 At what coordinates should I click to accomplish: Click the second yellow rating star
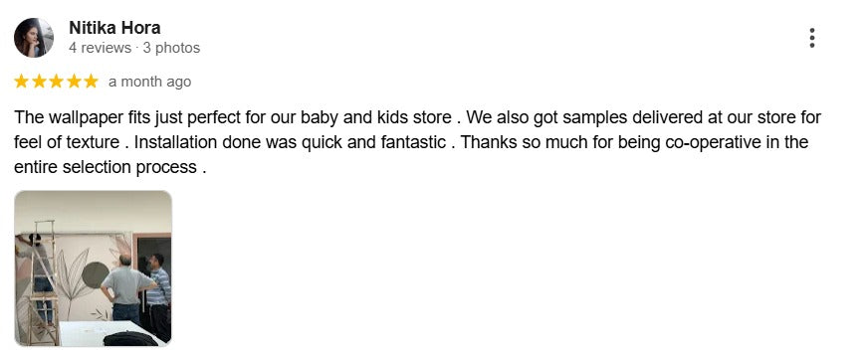pos(39,82)
